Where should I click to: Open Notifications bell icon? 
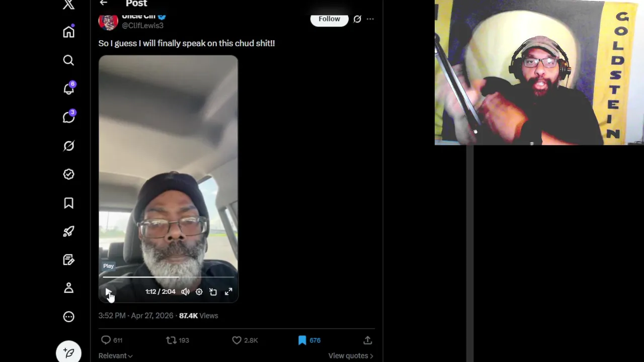(69, 89)
